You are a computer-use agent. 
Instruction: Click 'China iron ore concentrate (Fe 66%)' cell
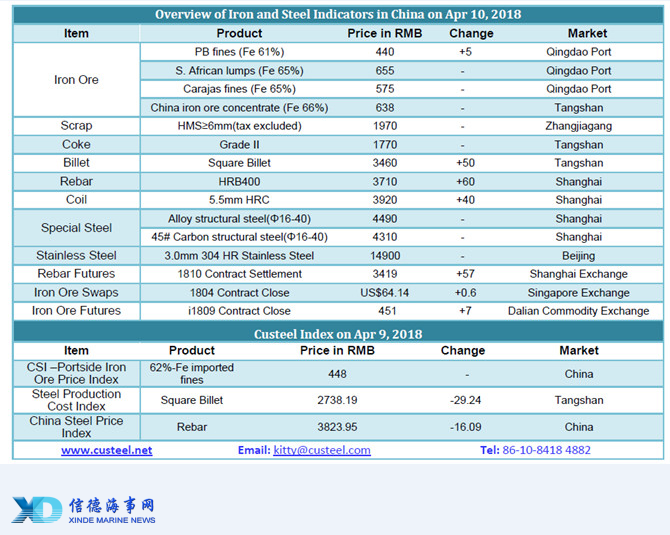tap(239, 108)
